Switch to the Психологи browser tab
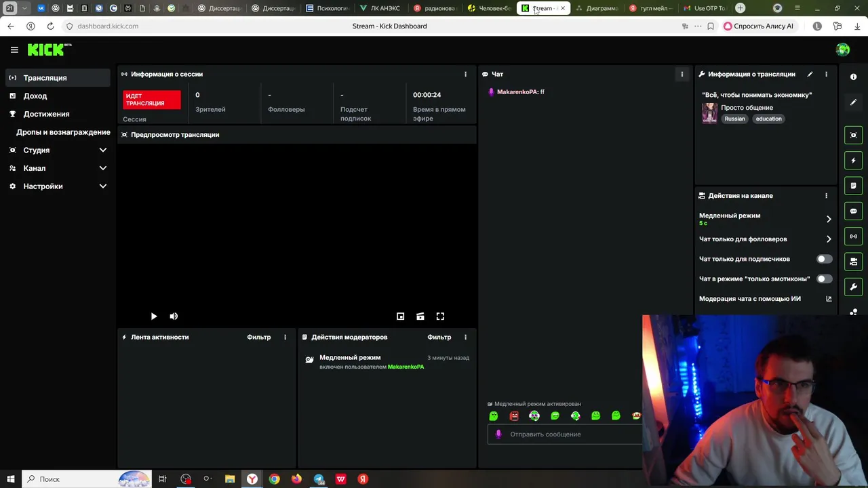Screen dimensions: 868x488 327,8
